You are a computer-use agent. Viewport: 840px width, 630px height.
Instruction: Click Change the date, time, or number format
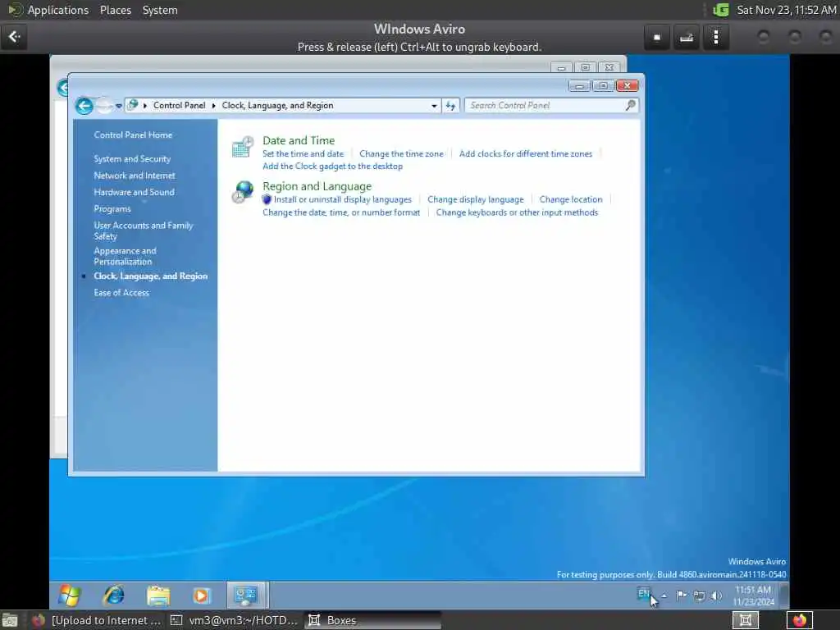(x=341, y=212)
